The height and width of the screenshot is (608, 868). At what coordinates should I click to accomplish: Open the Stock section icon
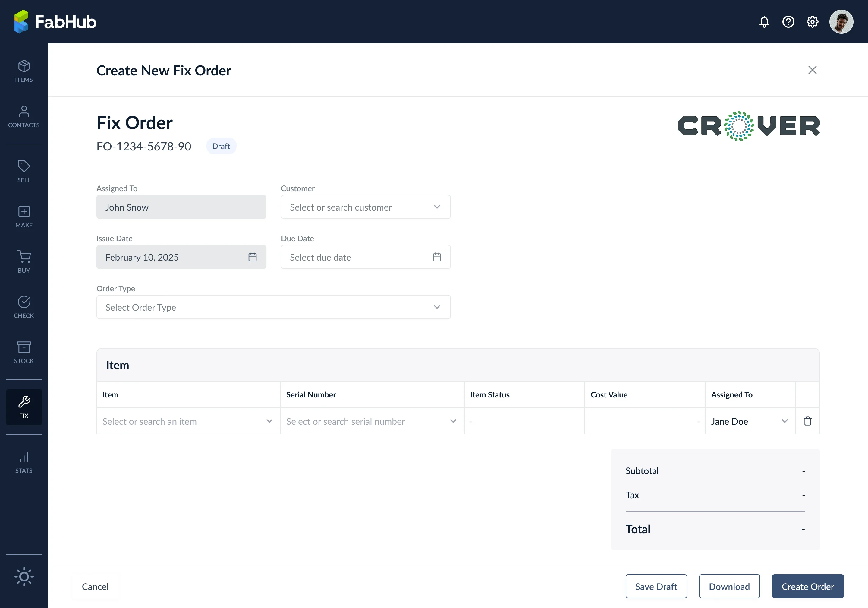click(x=24, y=347)
